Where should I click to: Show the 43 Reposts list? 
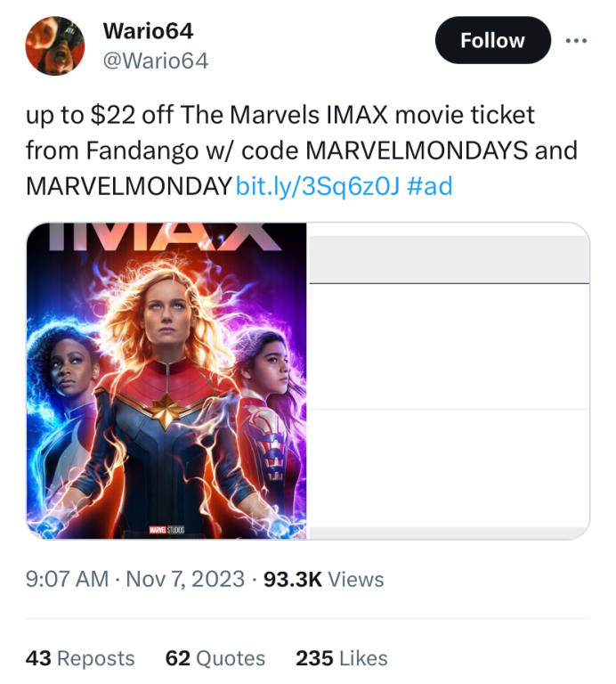(x=80, y=658)
